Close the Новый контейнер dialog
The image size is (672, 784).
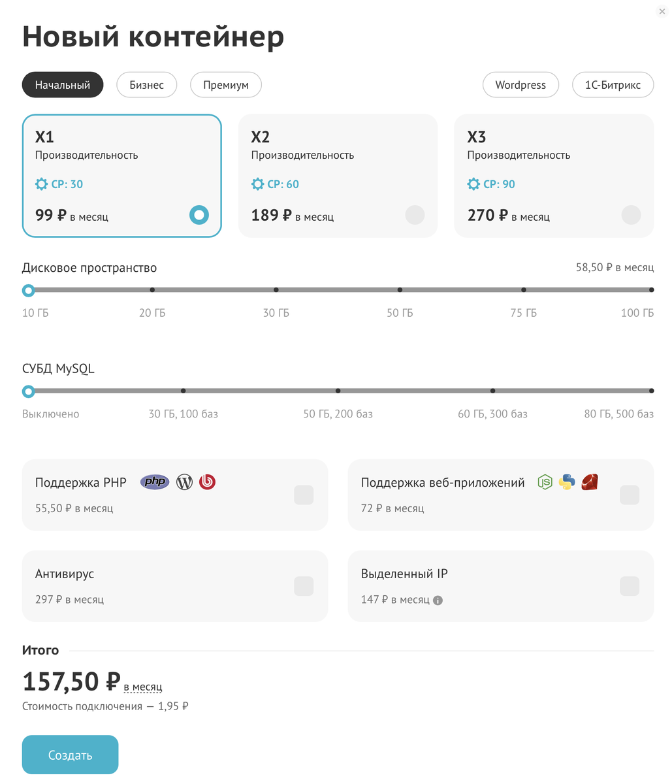663,10
